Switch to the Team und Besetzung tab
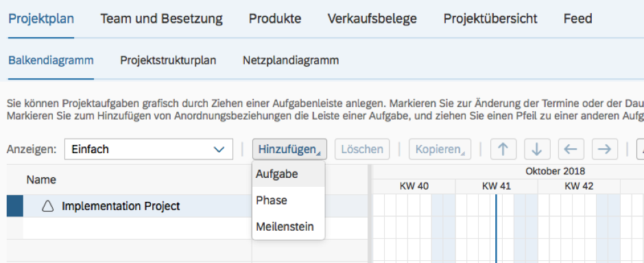The image size is (644, 263). [161, 19]
